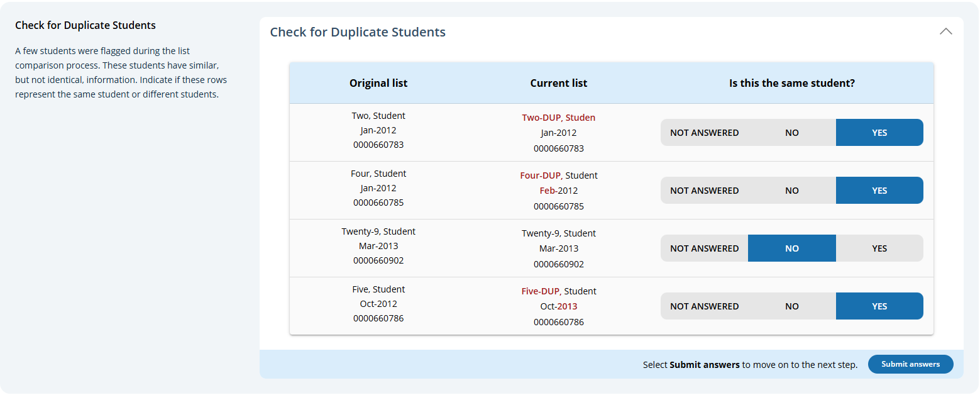
Task: Click the Oct-2013 date under Five-DUP
Action: click(558, 306)
